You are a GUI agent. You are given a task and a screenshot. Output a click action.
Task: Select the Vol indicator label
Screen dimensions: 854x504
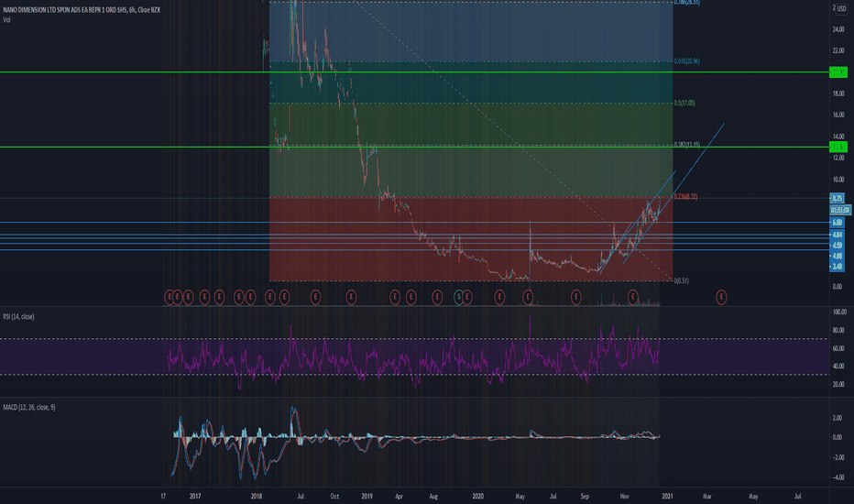[x=6, y=19]
